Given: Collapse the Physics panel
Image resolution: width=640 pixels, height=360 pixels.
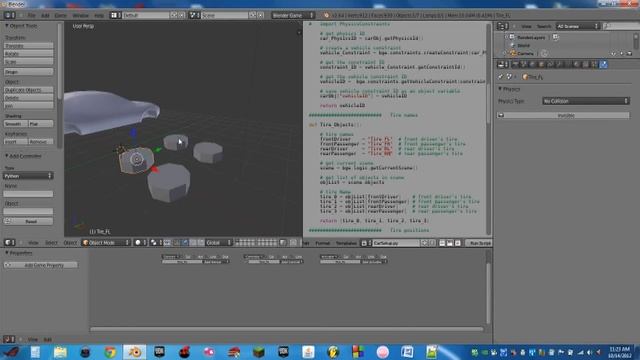Looking at the screenshot, I should [500, 89].
